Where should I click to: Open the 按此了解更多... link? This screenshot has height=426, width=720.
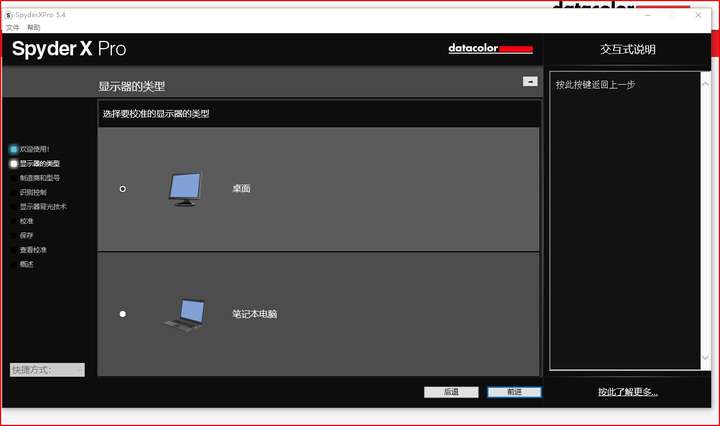point(628,392)
